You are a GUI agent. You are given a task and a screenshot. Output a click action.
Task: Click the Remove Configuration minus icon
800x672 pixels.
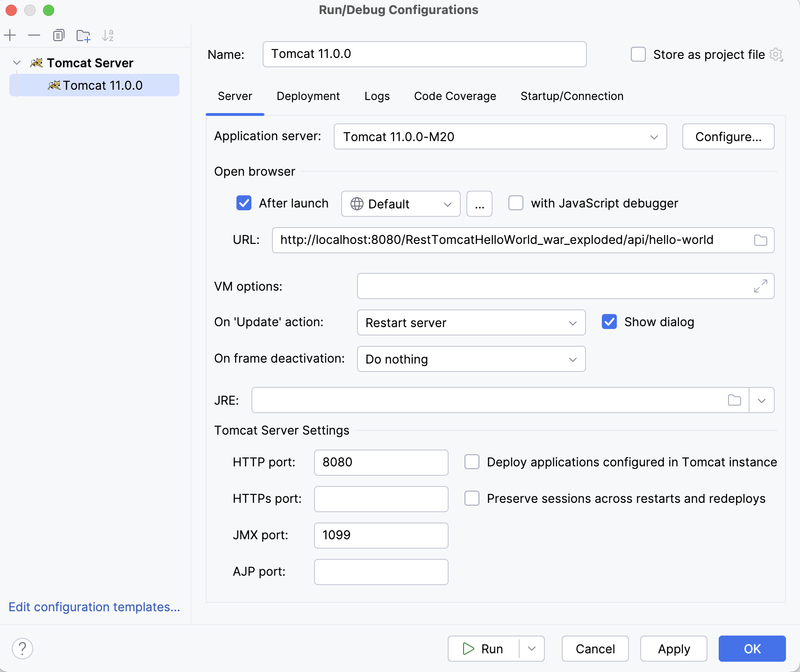click(34, 36)
